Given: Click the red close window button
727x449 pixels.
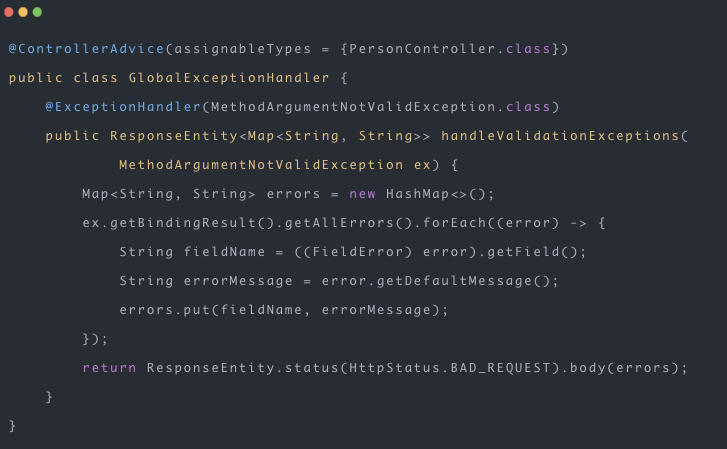Looking at the screenshot, I should pos(10,12).
